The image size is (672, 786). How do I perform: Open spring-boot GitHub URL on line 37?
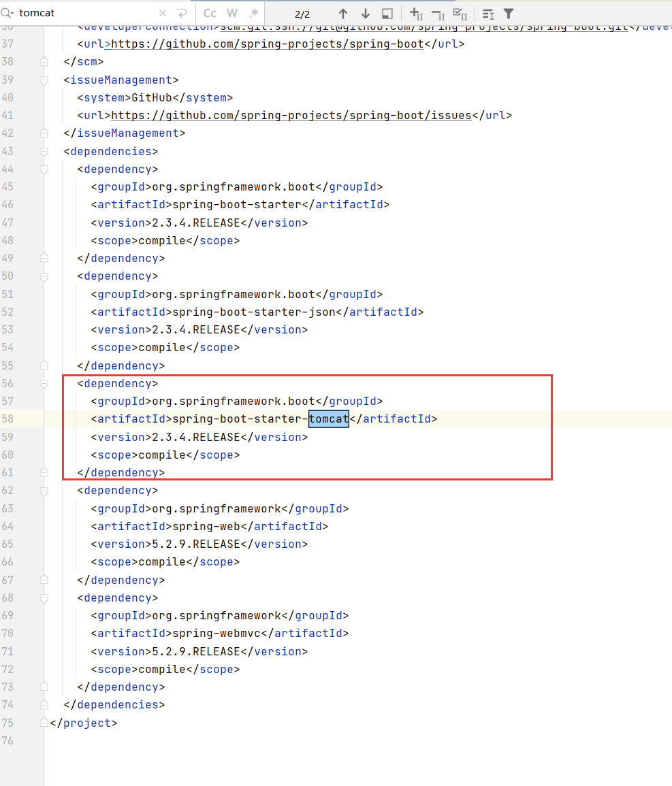(268, 44)
